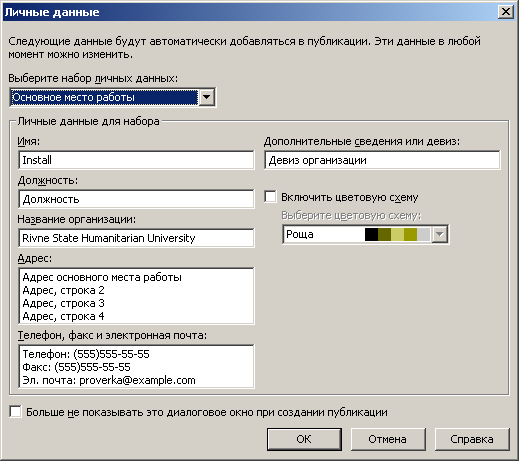Screen dimensions: 519x461
Task: Click the Отмена button
Action: click(x=388, y=439)
